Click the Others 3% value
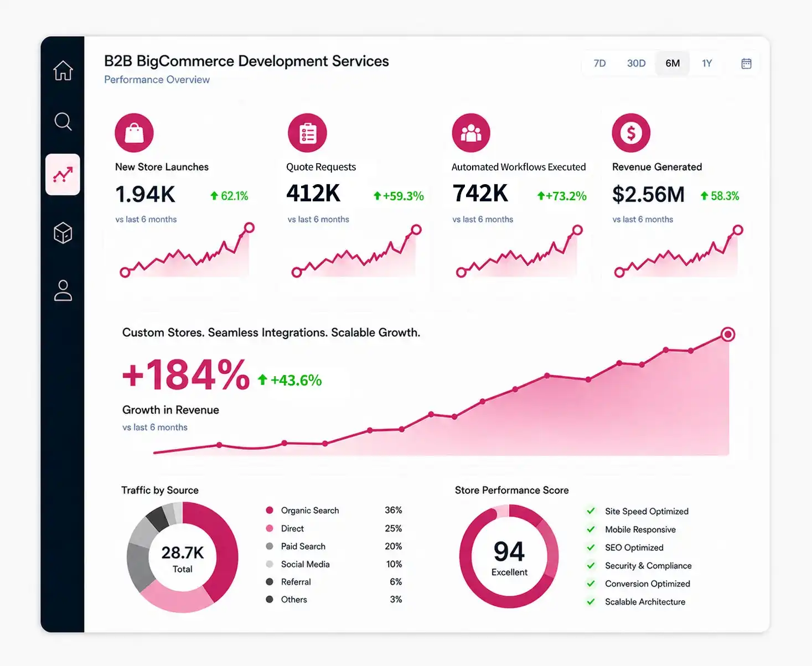The width and height of the screenshot is (812, 666). (396, 599)
